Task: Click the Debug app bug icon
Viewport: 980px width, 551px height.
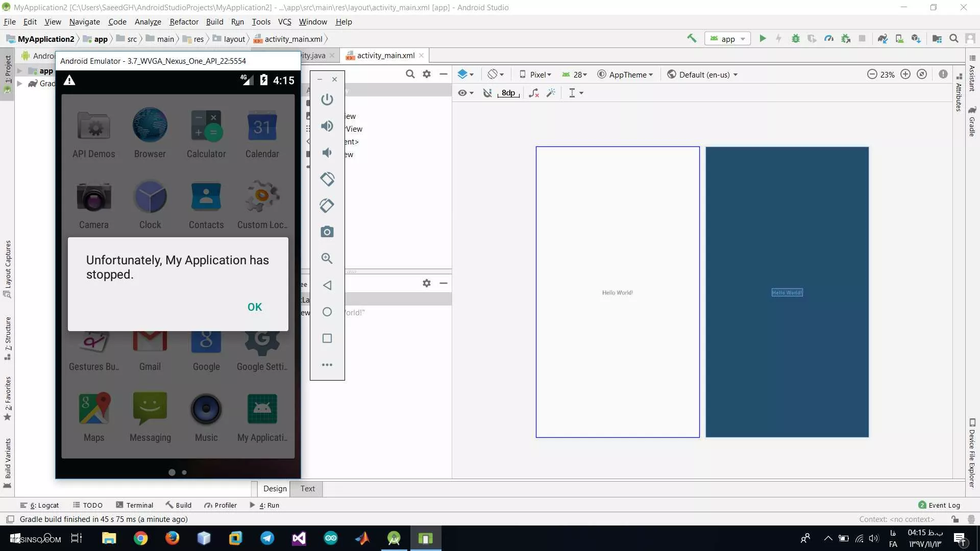Action: tap(795, 38)
